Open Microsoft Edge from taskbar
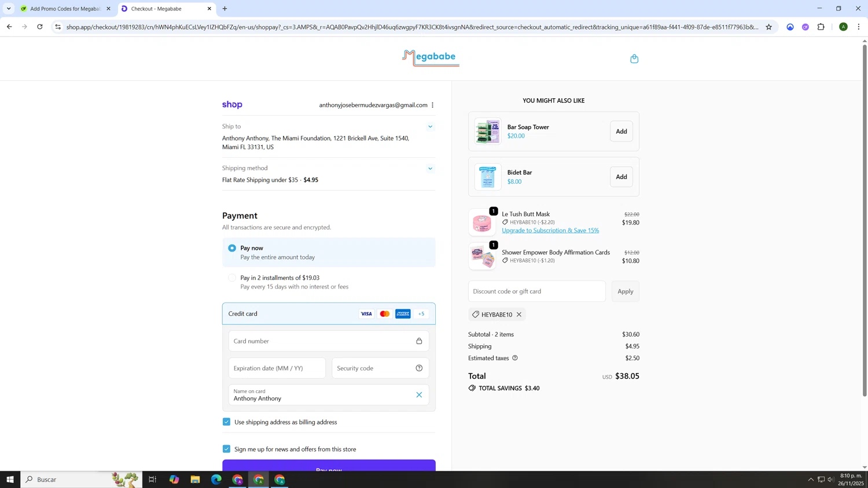The height and width of the screenshot is (488, 868). [216, 479]
